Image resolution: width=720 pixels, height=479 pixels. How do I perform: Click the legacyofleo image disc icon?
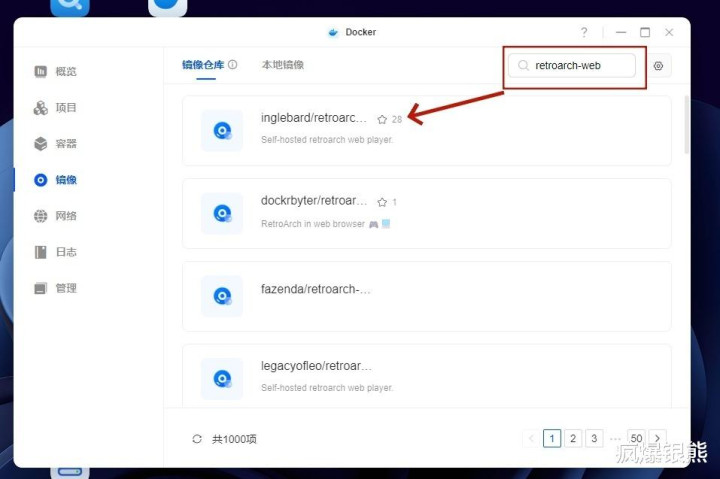[222, 379]
